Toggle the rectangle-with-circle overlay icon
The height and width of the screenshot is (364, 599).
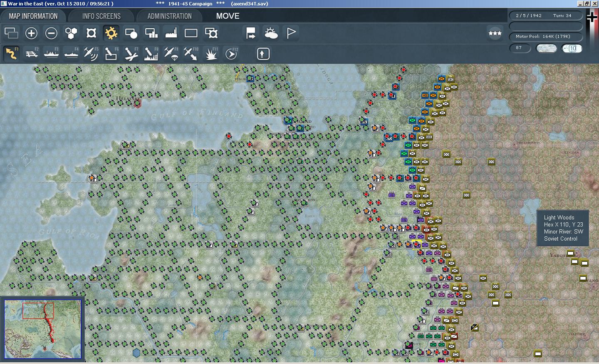click(131, 33)
